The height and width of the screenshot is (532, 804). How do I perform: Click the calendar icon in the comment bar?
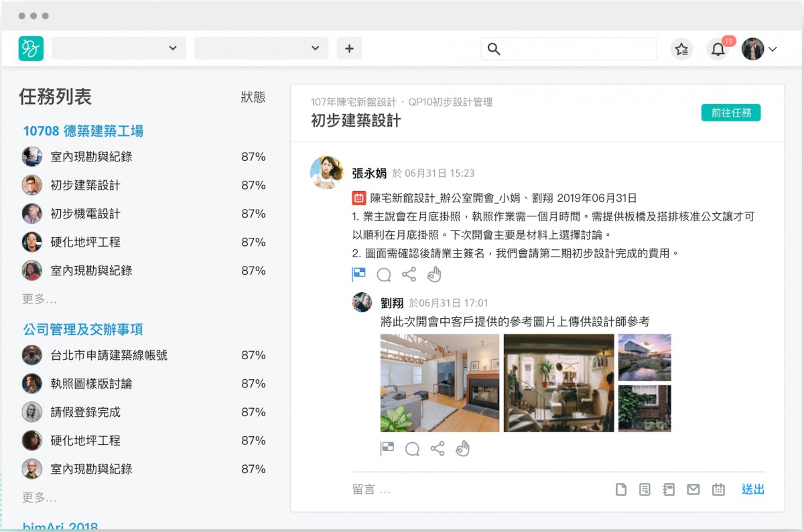718,490
